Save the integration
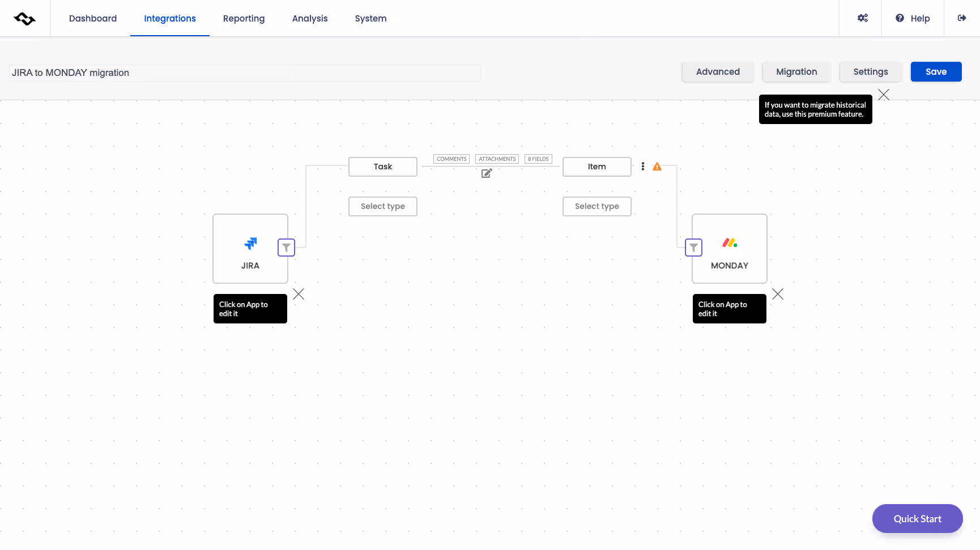 [936, 71]
